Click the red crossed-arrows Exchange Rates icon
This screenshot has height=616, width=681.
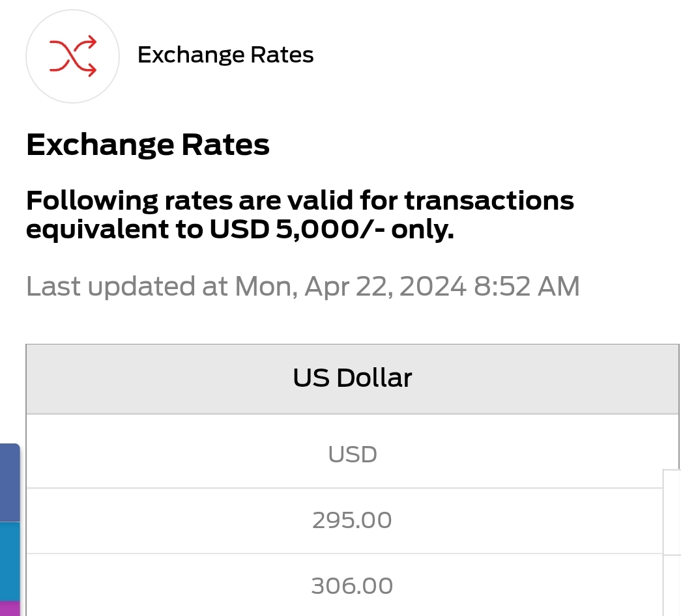click(x=72, y=57)
